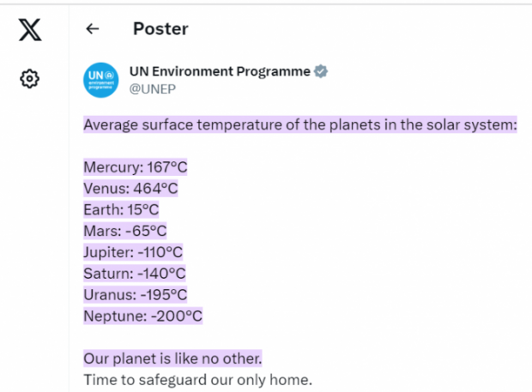Click 'Time to safeguard our only home' text

point(197,379)
